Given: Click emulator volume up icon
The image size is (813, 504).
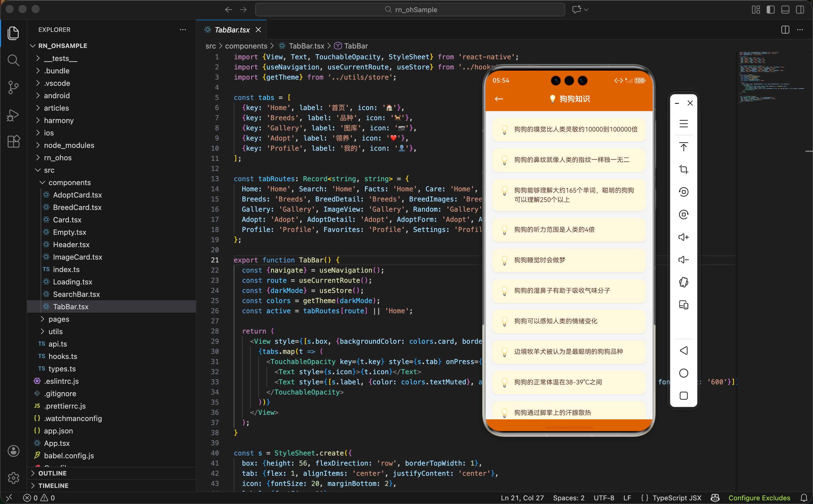Looking at the screenshot, I should point(683,237).
